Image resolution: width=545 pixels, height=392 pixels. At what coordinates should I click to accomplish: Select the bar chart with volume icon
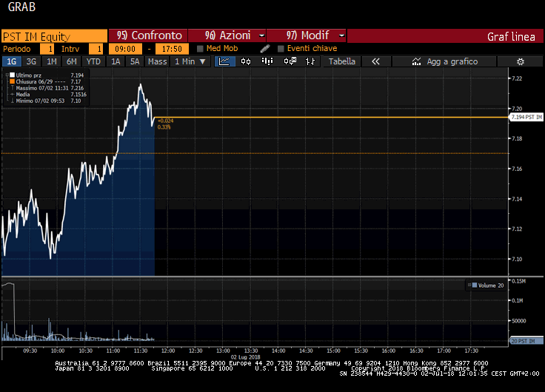pyautogui.click(x=267, y=61)
